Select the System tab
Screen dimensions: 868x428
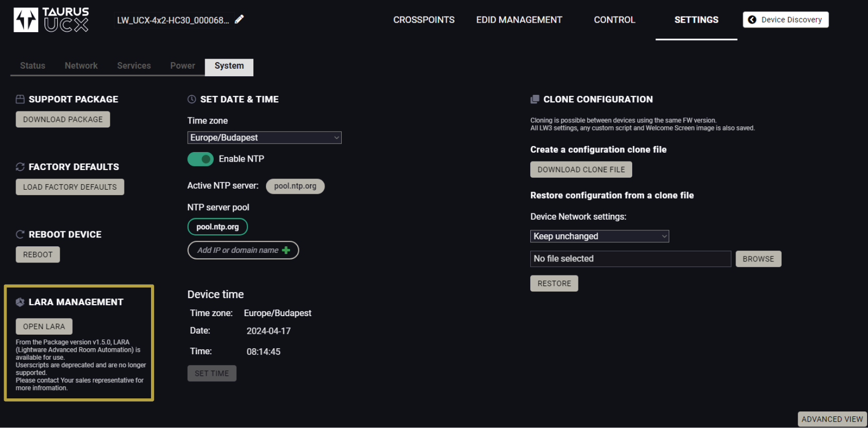[229, 67]
